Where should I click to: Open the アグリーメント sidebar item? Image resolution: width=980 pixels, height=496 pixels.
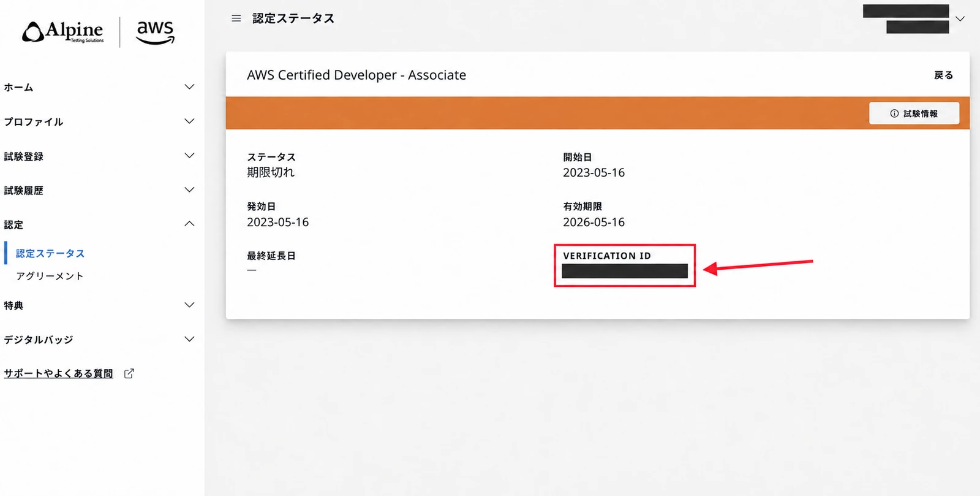[50, 276]
